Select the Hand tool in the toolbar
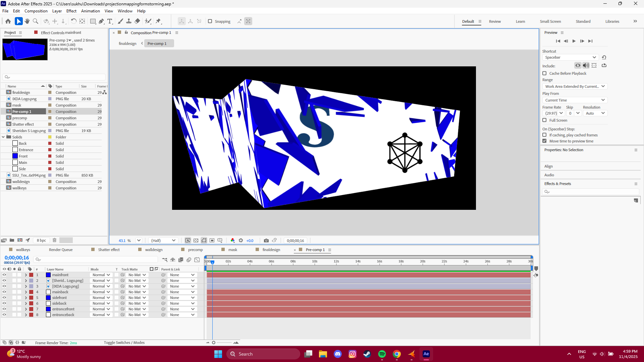Image resolution: width=644 pixels, height=362 pixels. click(27, 21)
